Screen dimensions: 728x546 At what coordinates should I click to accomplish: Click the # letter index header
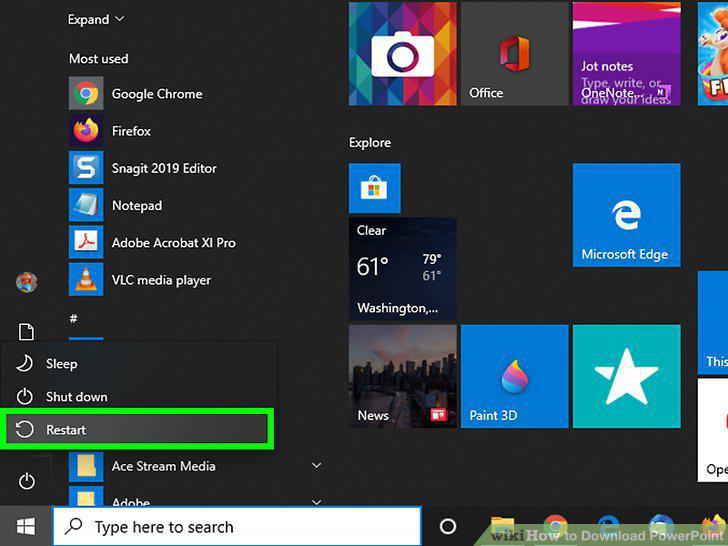point(73,318)
